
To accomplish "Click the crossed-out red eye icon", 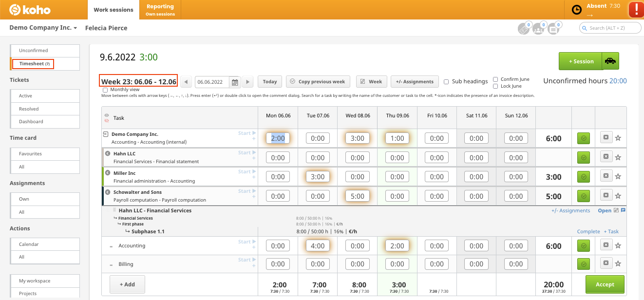I will click(x=107, y=120).
